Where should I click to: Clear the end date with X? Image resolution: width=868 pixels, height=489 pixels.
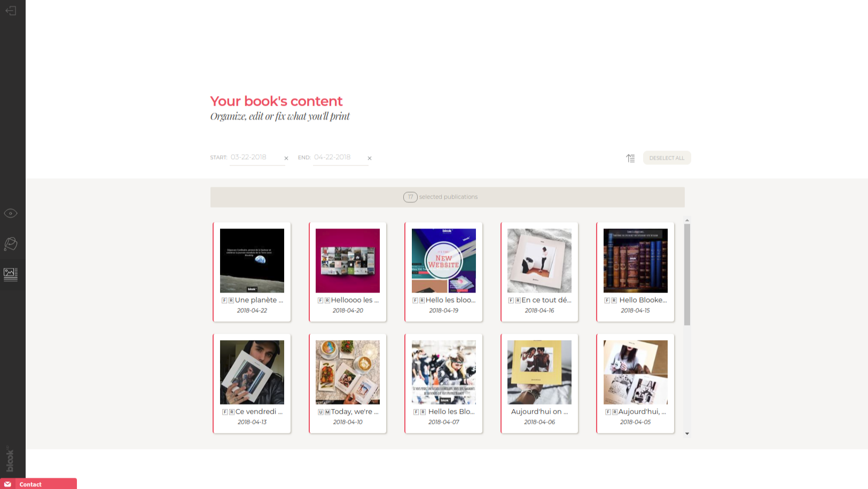tap(370, 158)
